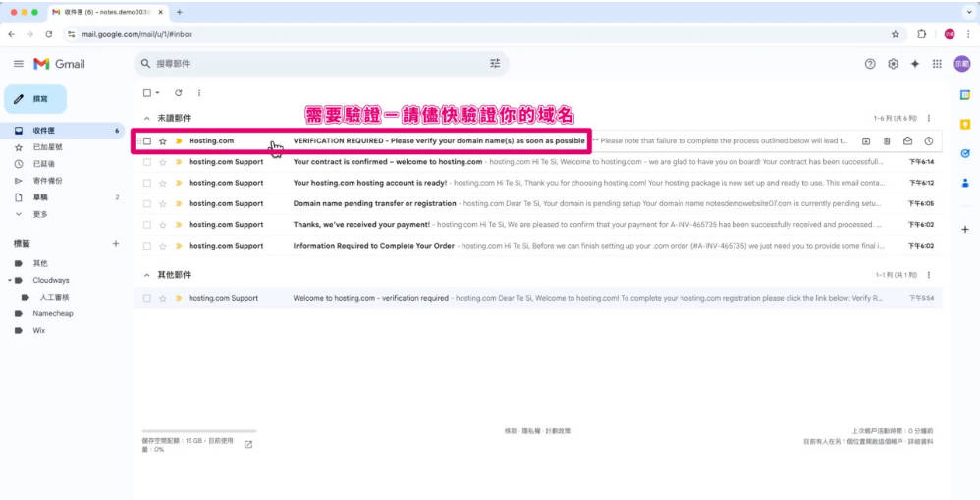Open the options menu for the 未讀郵件 section

[929, 118]
